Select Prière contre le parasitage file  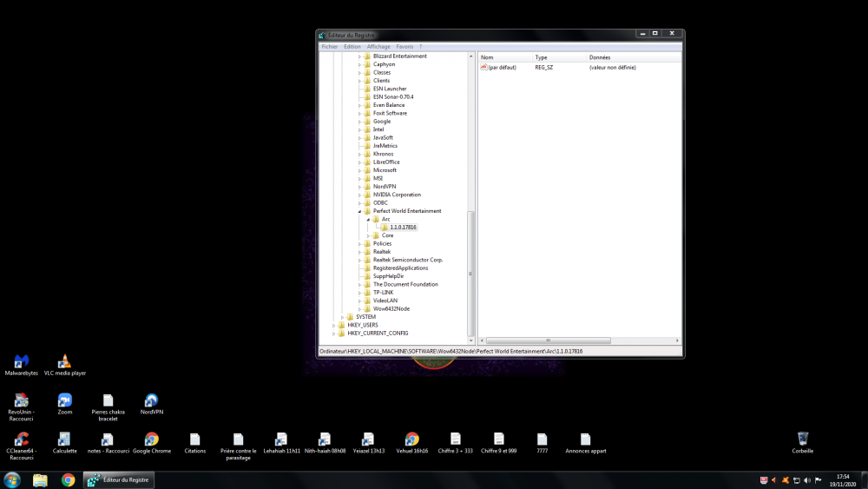pos(238,446)
